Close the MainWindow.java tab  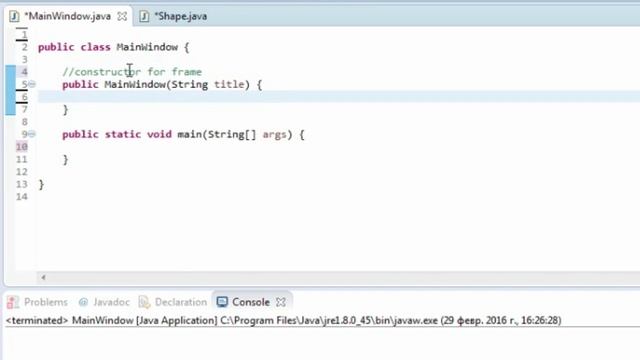pos(122,16)
